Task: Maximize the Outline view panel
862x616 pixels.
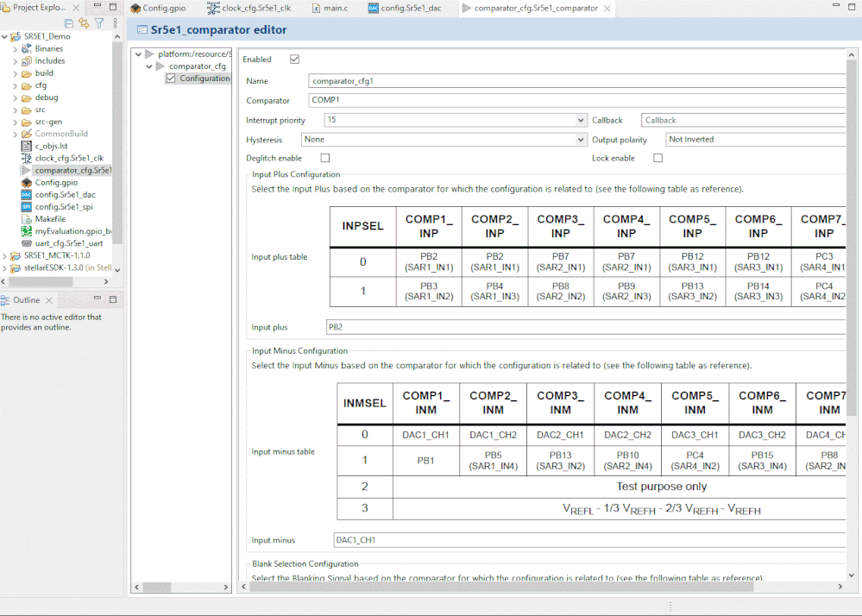Action: (113, 299)
